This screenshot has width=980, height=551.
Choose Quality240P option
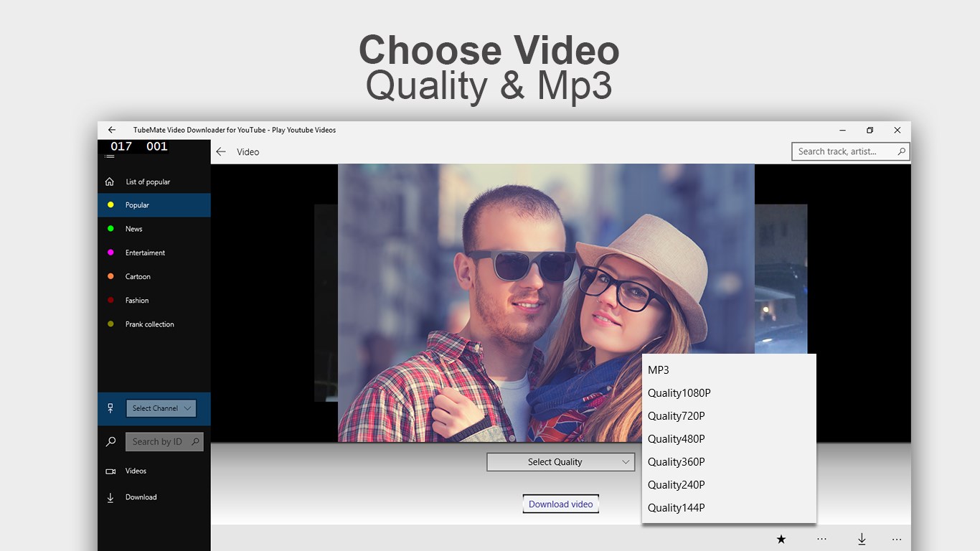(729, 485)
